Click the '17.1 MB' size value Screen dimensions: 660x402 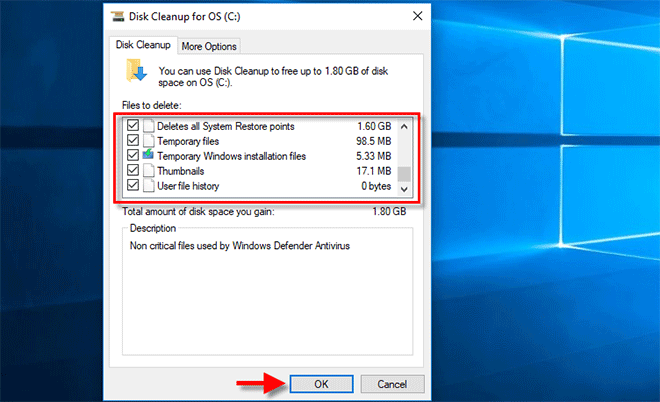coord(374,171)
